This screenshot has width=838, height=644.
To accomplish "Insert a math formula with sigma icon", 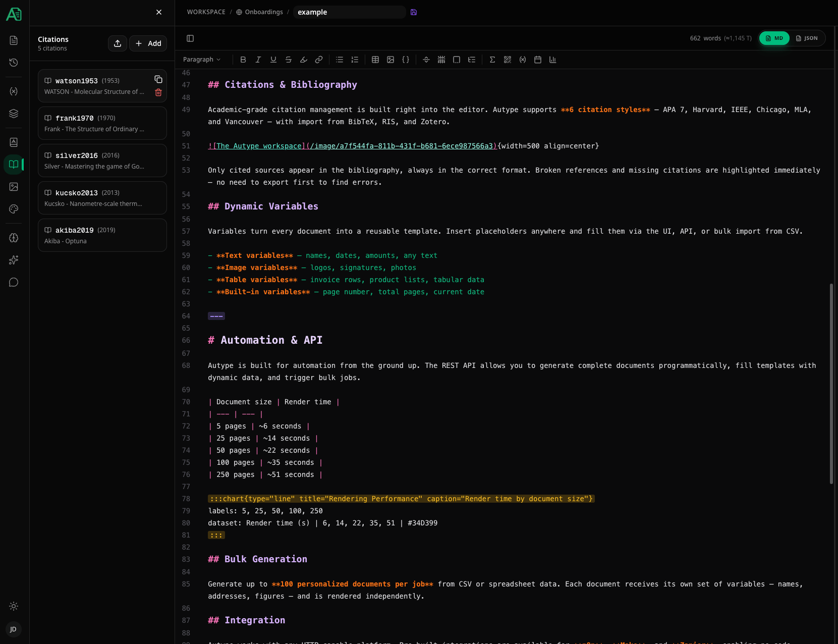I will pos(492,60).
